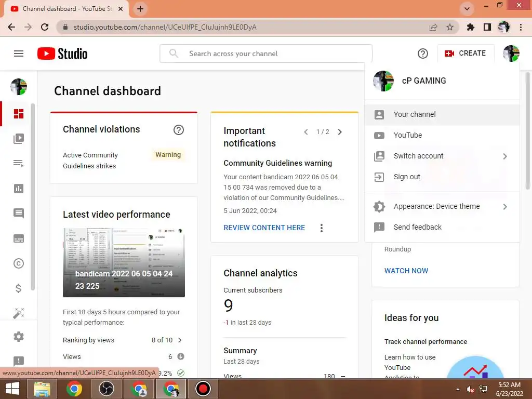Image resolution: width=532 pixels, height=399 pixels.
Task: Toggle Chrome side panel icon
Action: [x=487, y=27]
